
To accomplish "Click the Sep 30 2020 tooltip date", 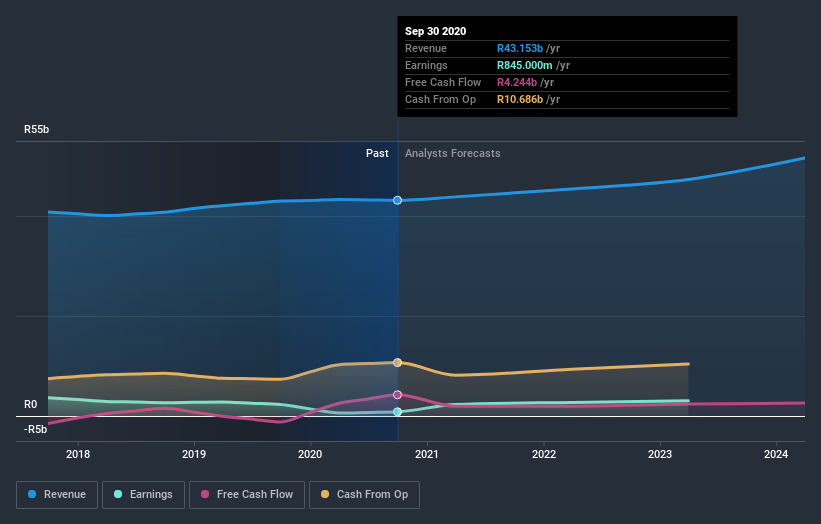I will click(x=436, y=31).
